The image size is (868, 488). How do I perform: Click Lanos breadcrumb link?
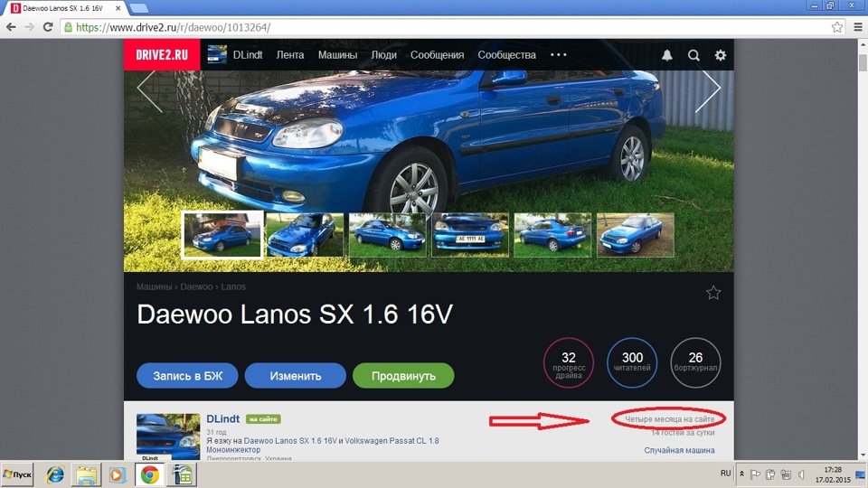point(233,286)
